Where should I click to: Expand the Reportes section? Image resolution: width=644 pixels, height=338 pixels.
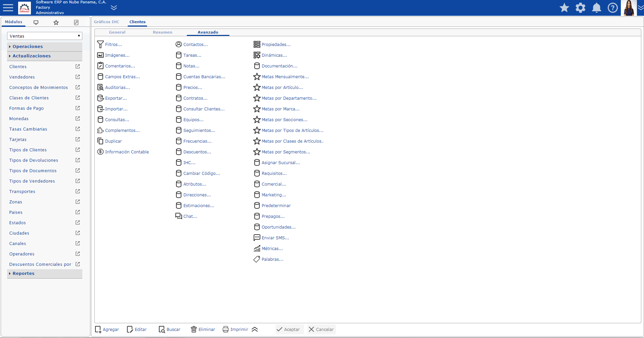pyautogui.click(x=45, y=274)
